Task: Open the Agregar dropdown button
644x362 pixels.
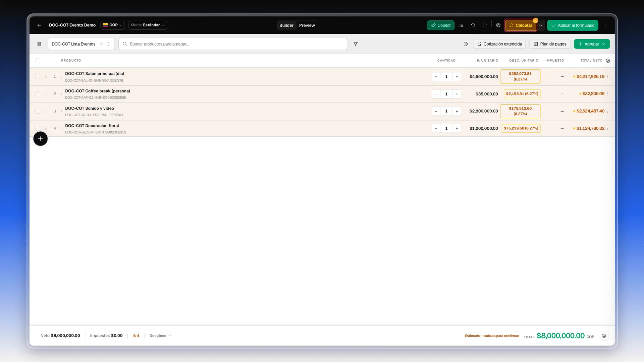Action: coord(592,44)
